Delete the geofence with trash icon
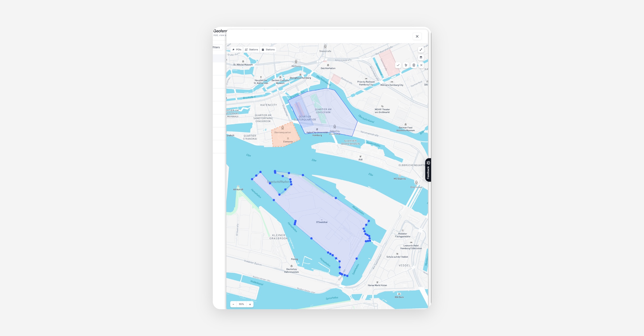The height and width of the screenshot is (336, 644). click(414, 65)
